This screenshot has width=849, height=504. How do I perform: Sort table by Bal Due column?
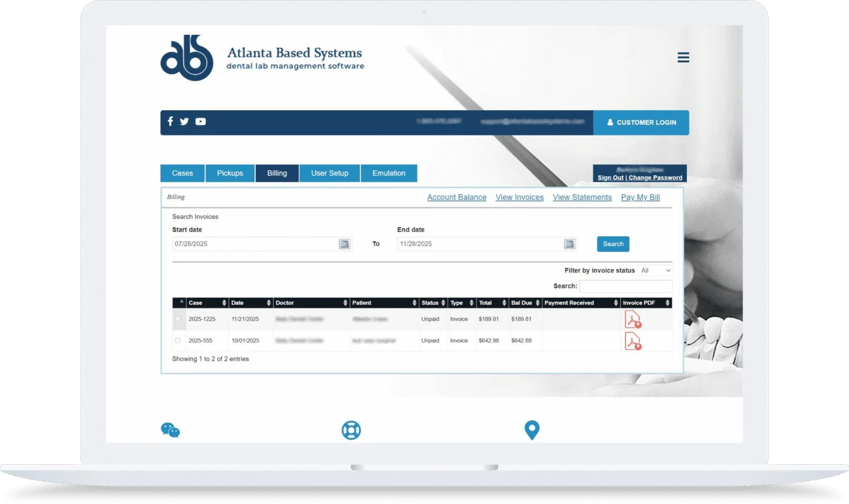(x=525, y=303)
